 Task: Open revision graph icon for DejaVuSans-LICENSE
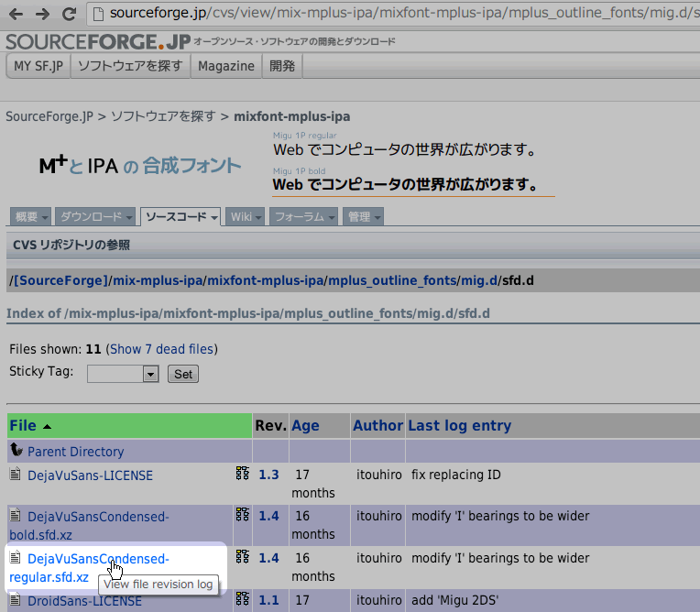click(x=243, y=473)
